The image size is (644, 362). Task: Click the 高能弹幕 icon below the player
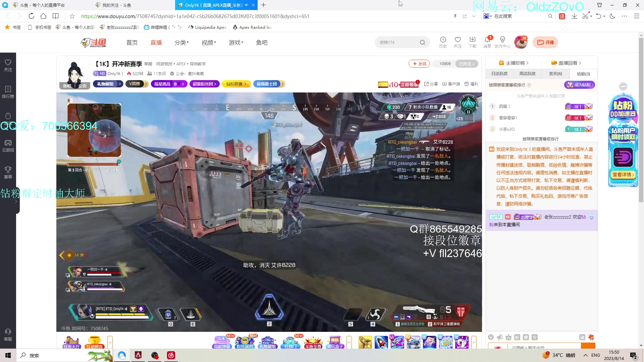(x=222, y=342)
